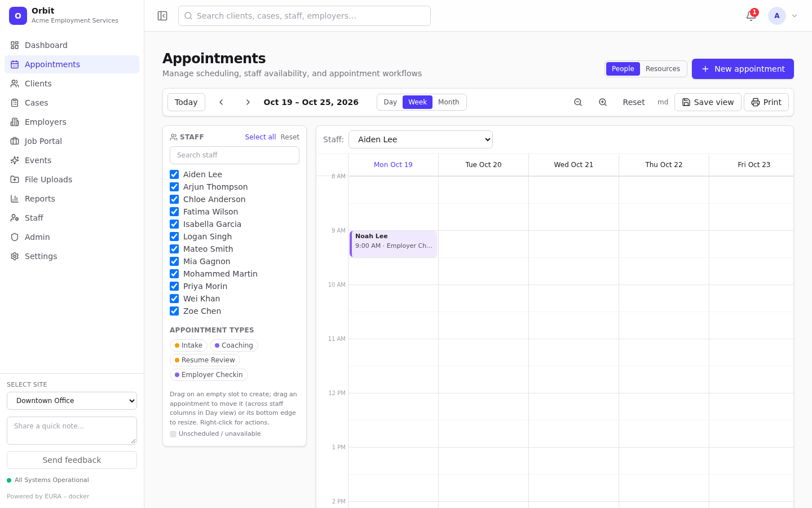
Task: Open Events from the sidebar
Action: click(72, 160)
